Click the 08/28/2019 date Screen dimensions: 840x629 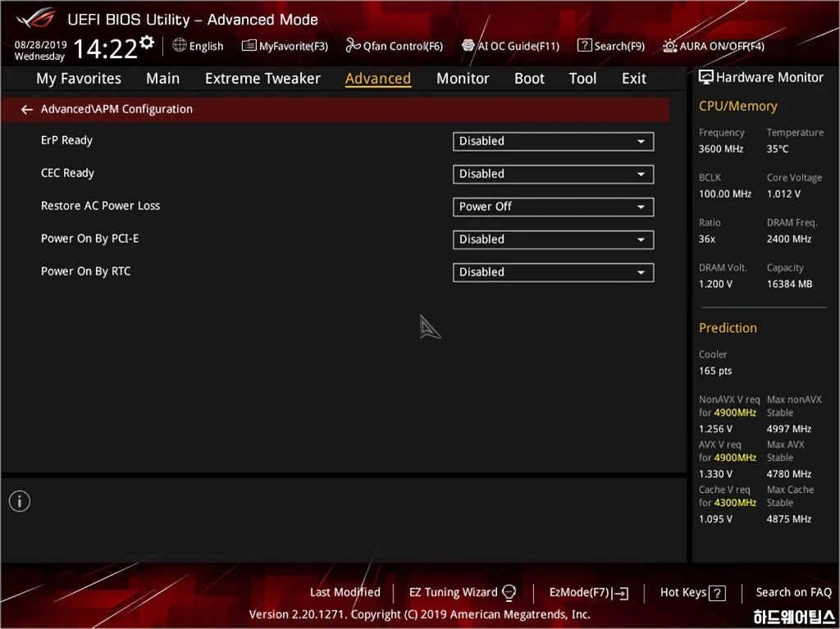tap(41, 44)
